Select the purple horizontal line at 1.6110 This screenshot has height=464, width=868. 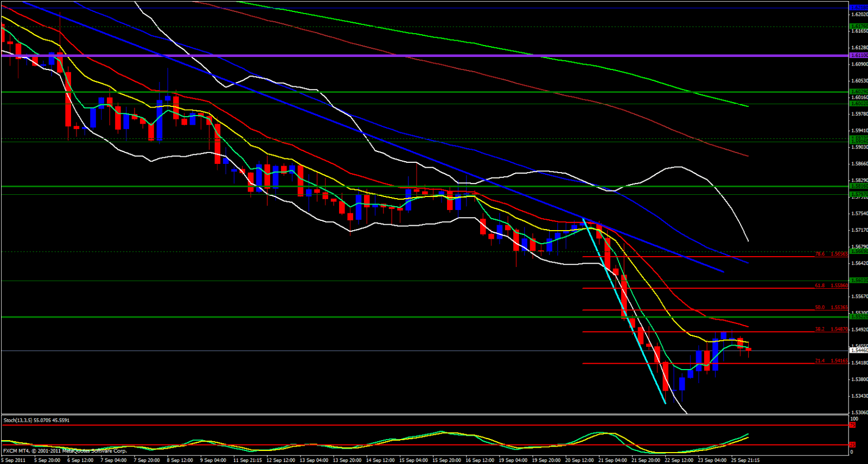[x=380, y=55]
